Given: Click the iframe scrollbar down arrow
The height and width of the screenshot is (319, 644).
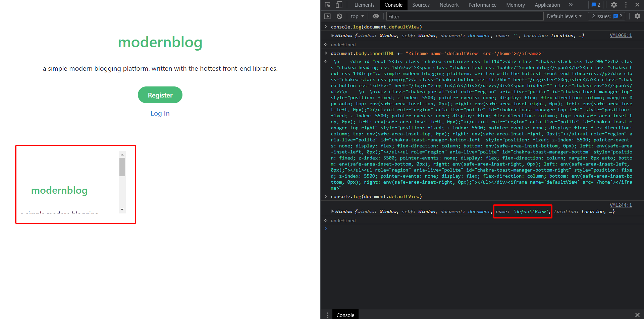Looking at the screenshot, I should click(x=122, y=209).
